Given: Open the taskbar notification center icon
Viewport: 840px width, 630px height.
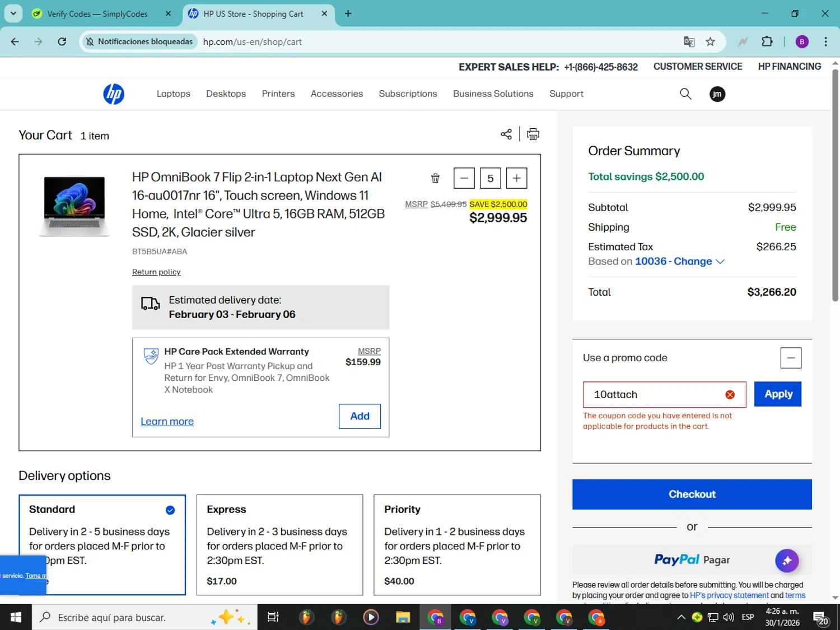Looking at the screenshot, I should click(822, 618).
